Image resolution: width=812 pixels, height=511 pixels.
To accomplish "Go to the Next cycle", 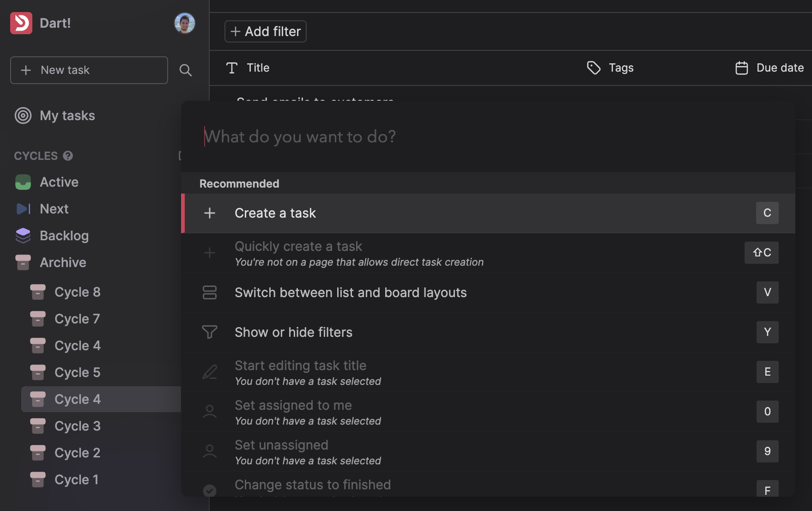I will (x=54, y=209).
